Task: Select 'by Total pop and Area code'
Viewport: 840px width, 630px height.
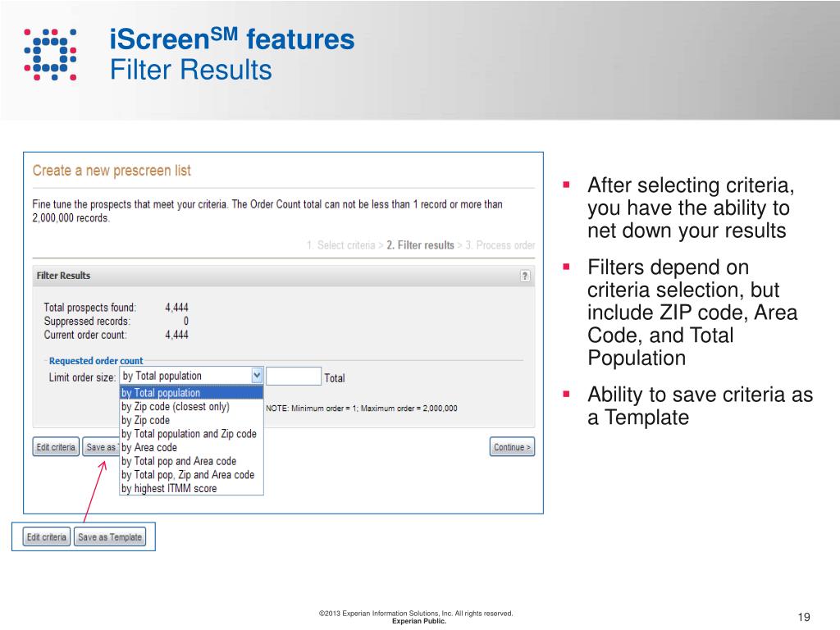Action: click(x=191, y=461)
